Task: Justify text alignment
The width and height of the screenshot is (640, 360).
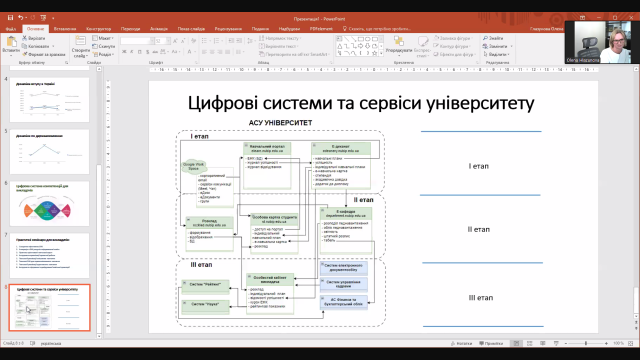Action: [228, 52]
